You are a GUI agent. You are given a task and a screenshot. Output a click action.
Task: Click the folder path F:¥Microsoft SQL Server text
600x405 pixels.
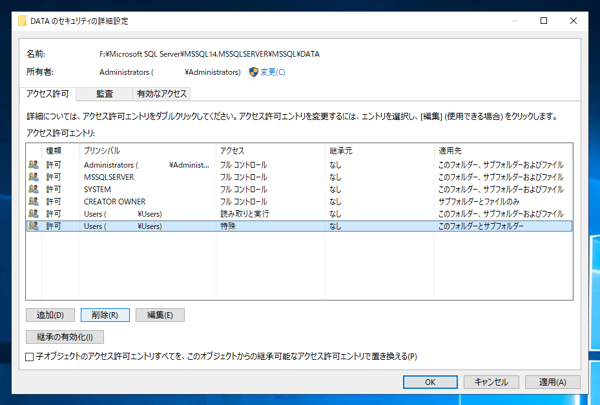tap(209, 54)
